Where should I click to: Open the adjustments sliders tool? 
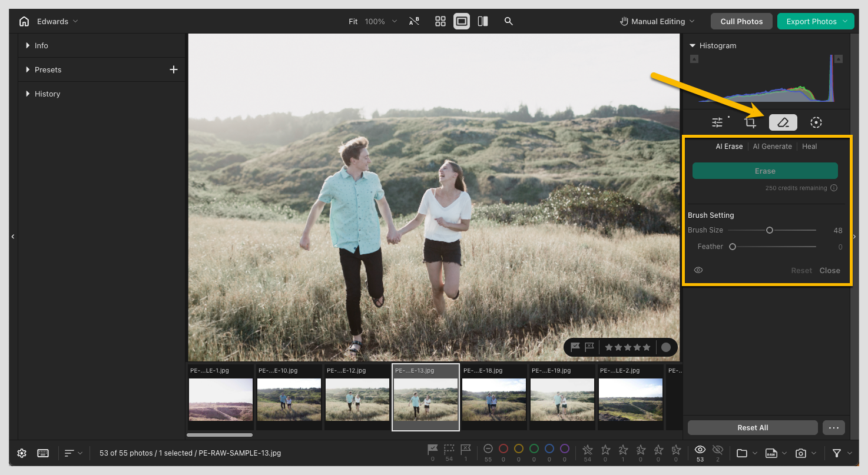point(717,122)
